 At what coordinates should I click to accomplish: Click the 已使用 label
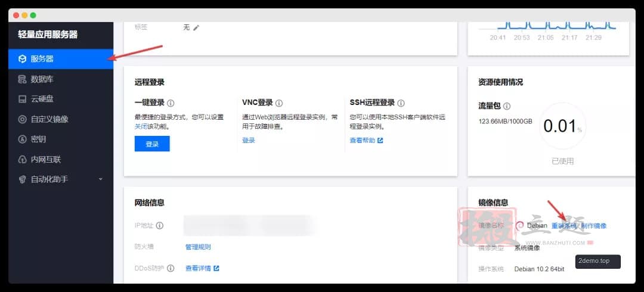(562, 161)
